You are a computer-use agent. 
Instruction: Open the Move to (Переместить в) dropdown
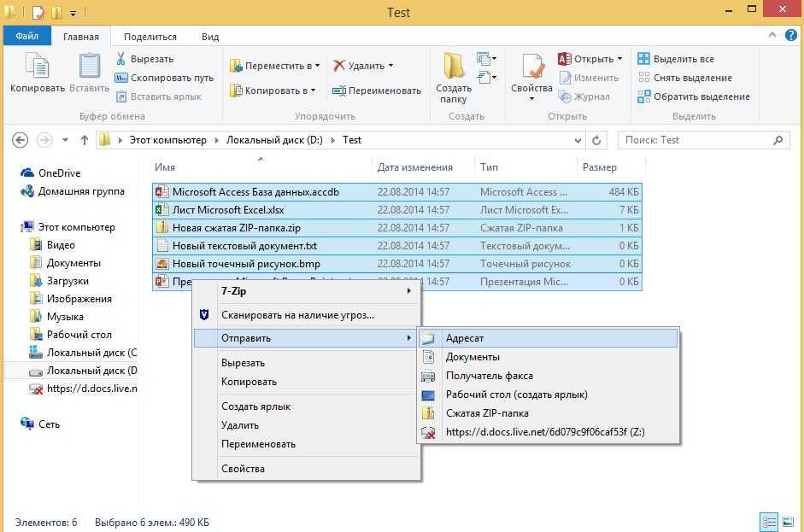(275, 66)
